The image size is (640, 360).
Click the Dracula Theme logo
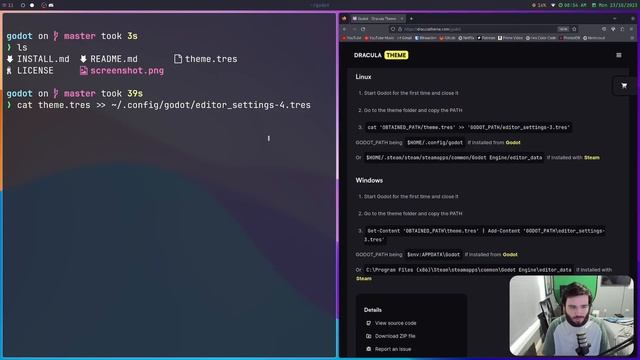(381, 55)
